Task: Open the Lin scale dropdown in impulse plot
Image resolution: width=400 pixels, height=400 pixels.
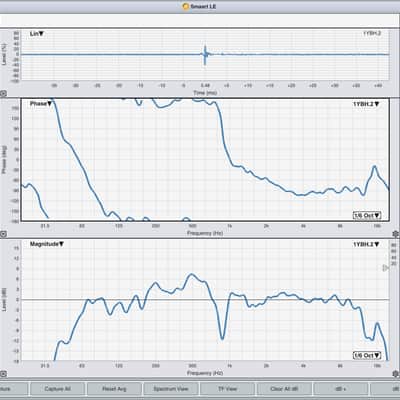Action: (37, 34)
